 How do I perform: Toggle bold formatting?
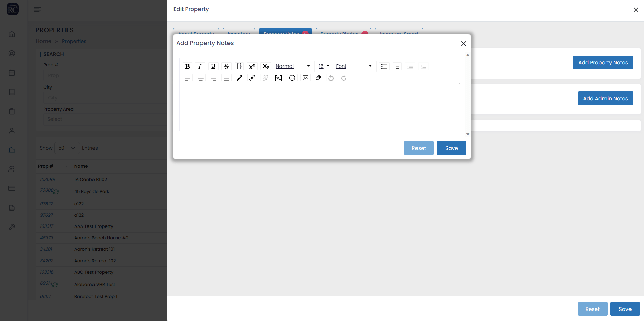187,66
